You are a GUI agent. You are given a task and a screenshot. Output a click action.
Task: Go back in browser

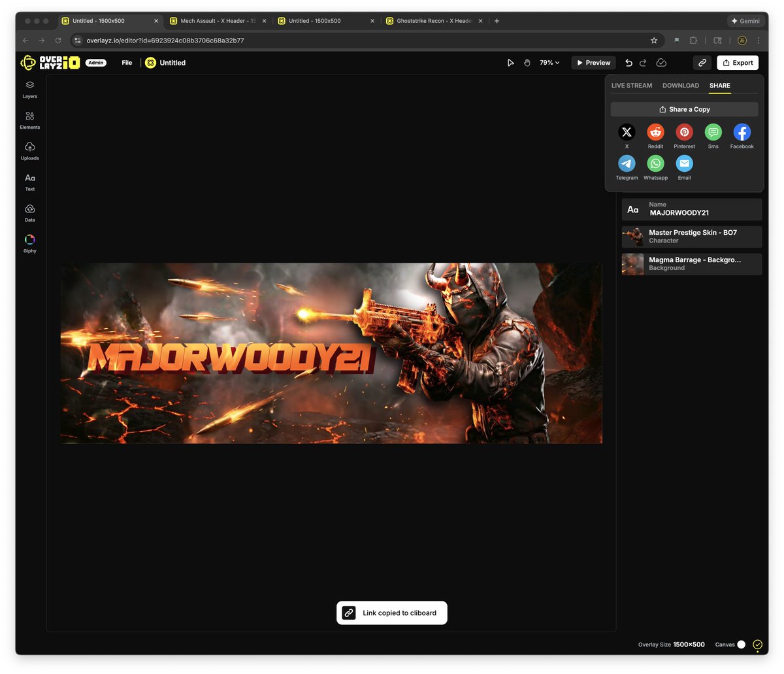coord(26,41)
